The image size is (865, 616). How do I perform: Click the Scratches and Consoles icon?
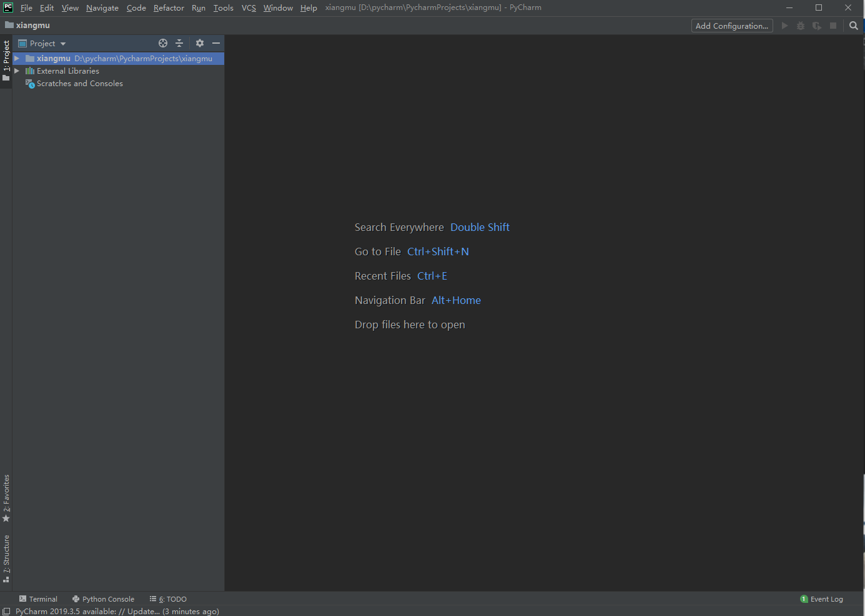(x=30, y=84)
